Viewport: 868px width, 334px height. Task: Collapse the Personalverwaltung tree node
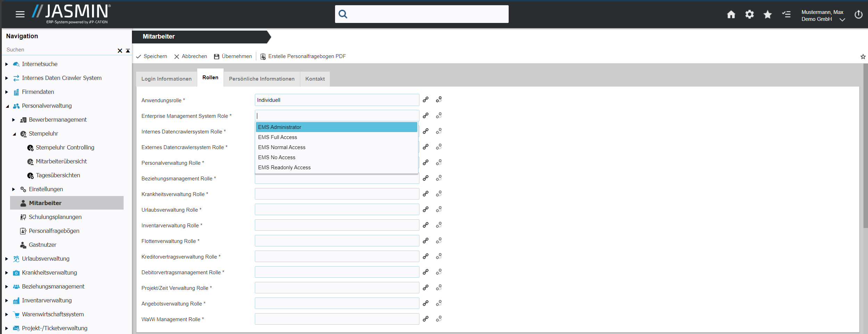[x=7, y=106]
